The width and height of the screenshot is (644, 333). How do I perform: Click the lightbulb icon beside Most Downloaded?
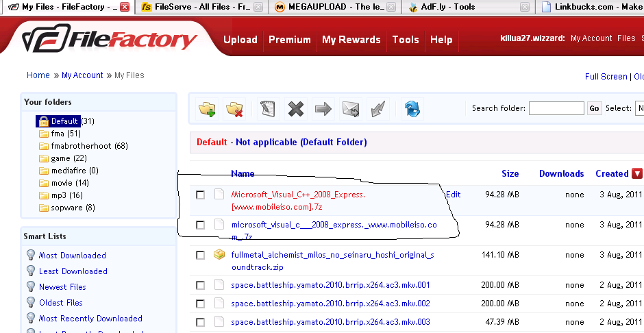tap(31, 255)
